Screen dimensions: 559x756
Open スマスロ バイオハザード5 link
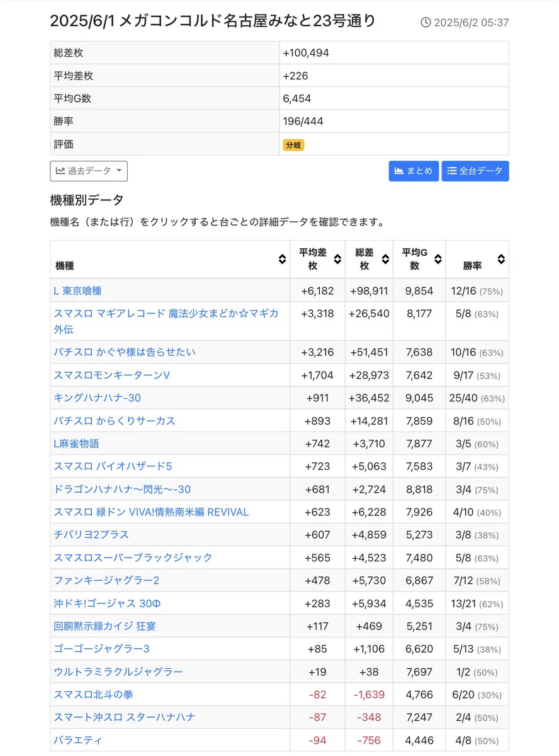coord(113,466)
